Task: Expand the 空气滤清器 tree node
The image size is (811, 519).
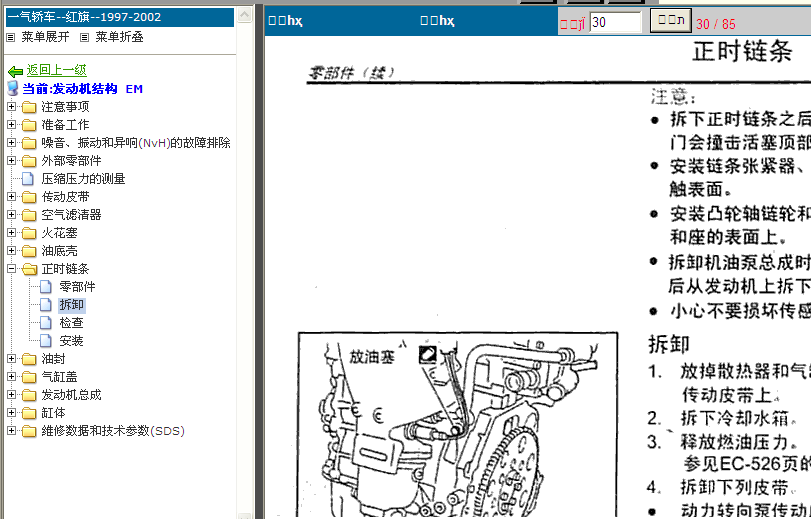Action: point(11,215)
